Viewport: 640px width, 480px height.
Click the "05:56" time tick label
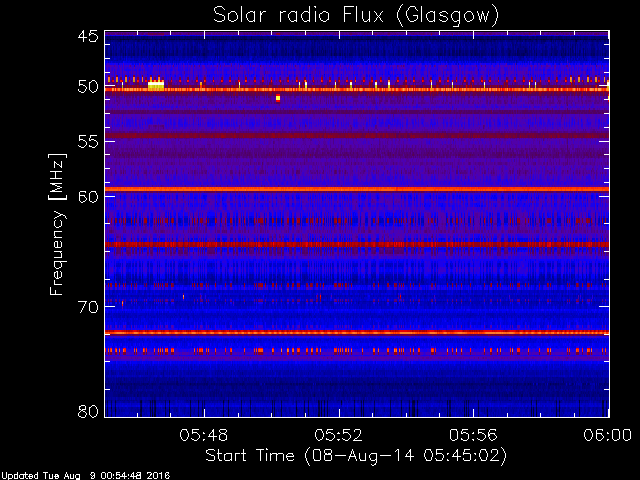[x=473, y=435]
